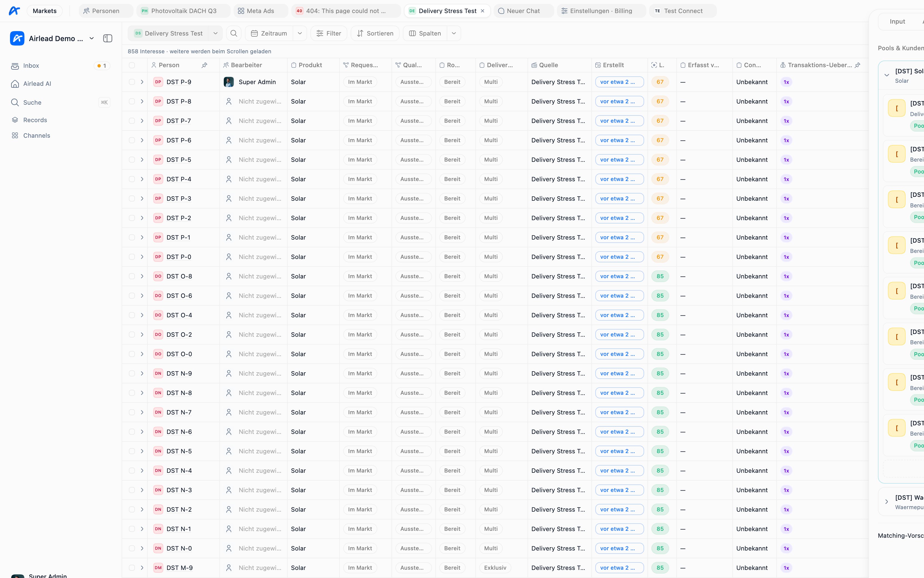Click the Spalten button
This screenshot has height=578, width=924.
[425, 33]
